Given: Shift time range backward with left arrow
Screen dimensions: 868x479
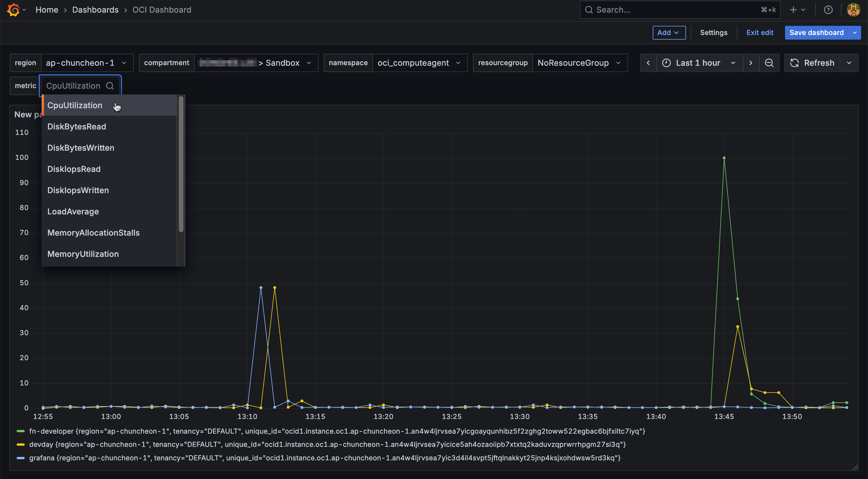Looking at the screenshot, I should tap(648, 63).
